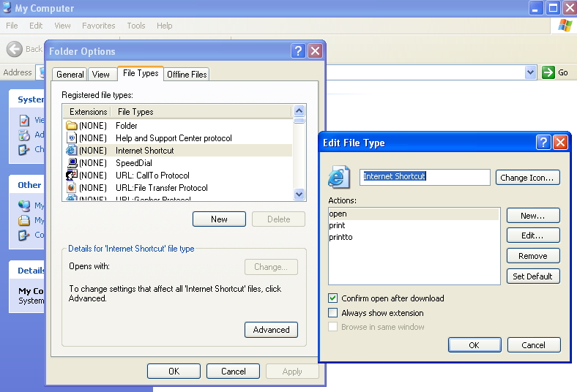Click OK in Edit File Type dialog
Viewport: 577px width, 392px height.
coord(474,345)
